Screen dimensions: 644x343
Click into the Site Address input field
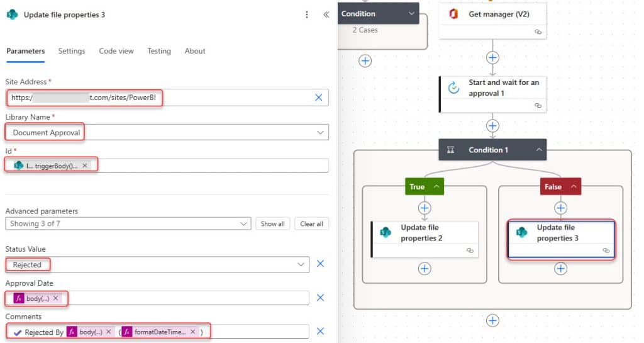pos(167,98)
